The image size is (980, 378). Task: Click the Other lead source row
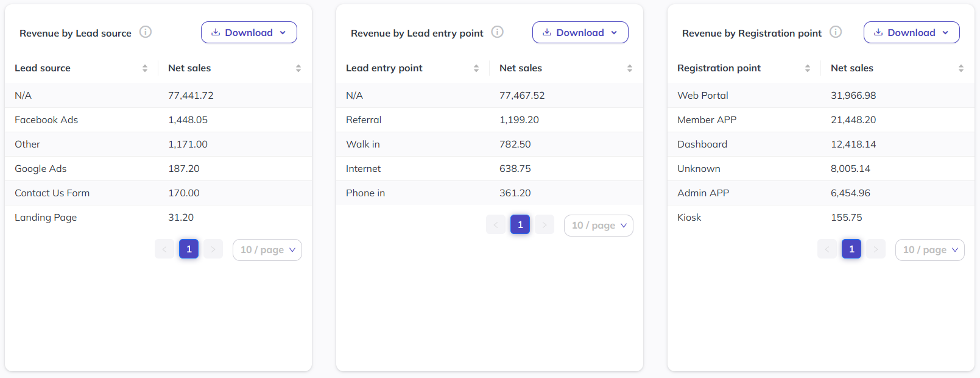pos(158,144)
